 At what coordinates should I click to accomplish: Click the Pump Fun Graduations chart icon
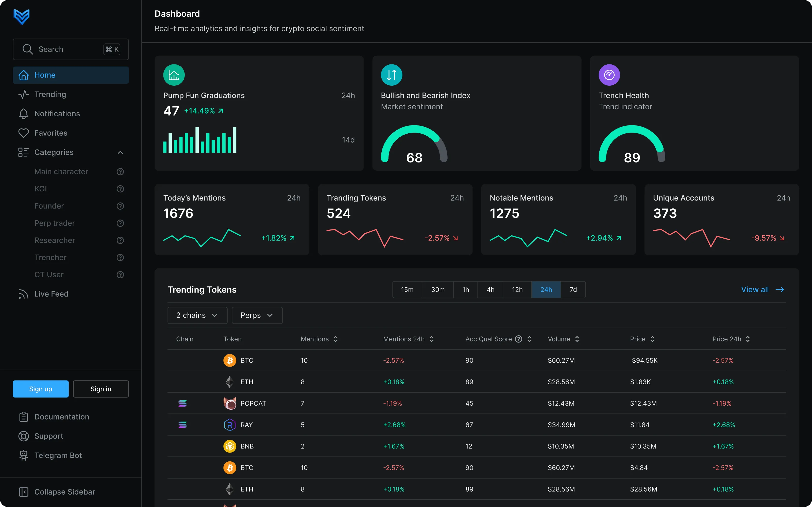point(174,75)
